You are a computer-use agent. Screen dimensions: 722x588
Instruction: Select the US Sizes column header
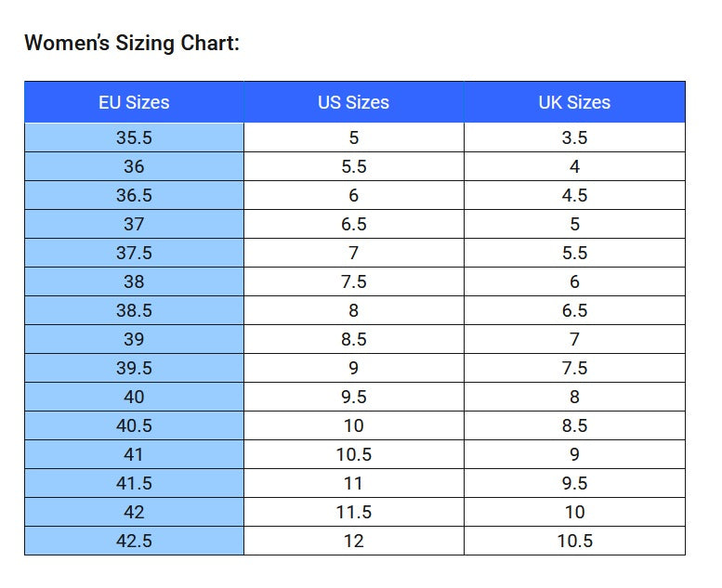(353, 102)
